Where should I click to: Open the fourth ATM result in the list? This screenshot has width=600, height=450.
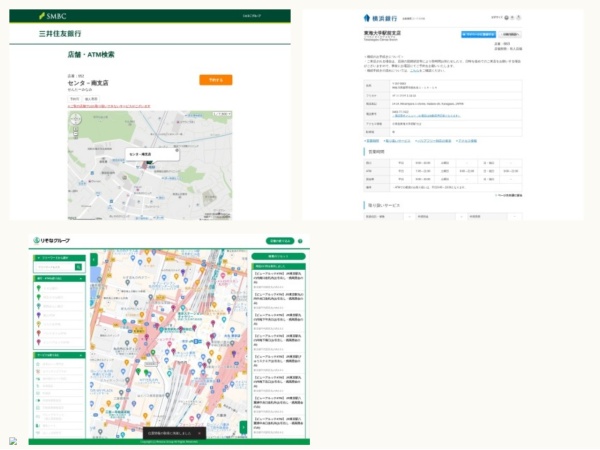(278, 342)
